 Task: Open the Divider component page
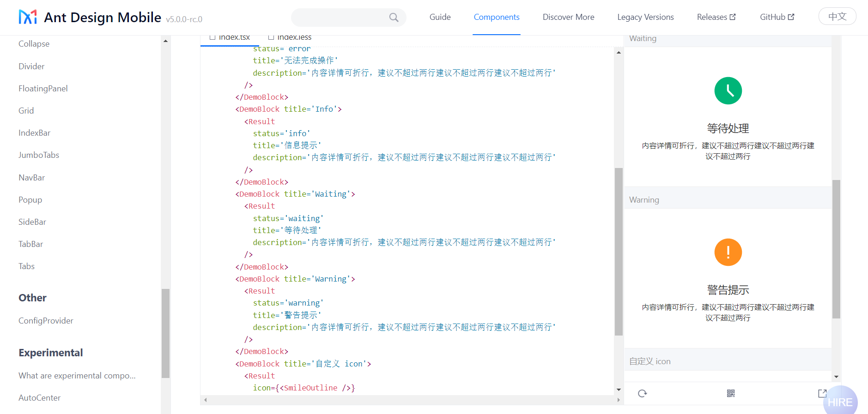[x=31, y=66]
